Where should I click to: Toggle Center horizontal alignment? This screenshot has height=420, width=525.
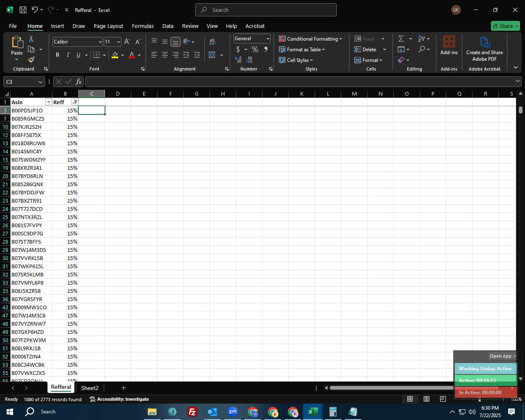[x=165, y=55]
